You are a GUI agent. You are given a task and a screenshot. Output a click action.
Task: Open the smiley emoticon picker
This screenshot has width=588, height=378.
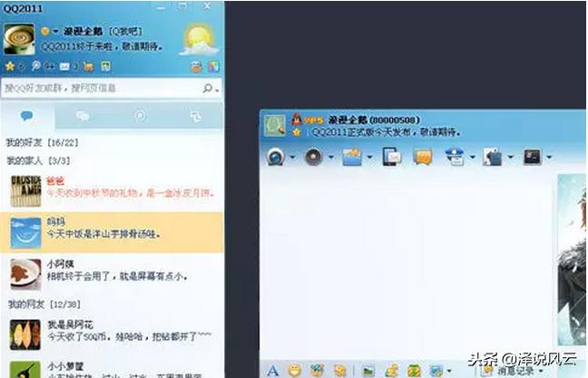(294, 371)
